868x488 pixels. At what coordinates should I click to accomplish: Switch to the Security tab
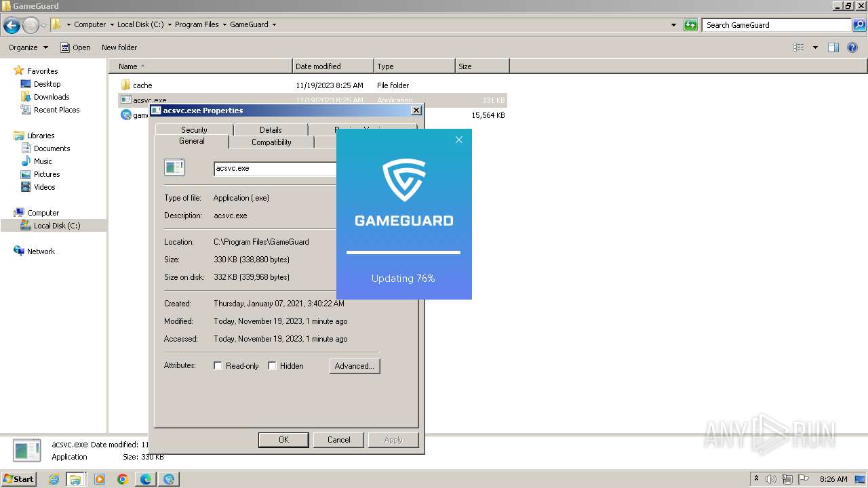[x=194, y=129]
